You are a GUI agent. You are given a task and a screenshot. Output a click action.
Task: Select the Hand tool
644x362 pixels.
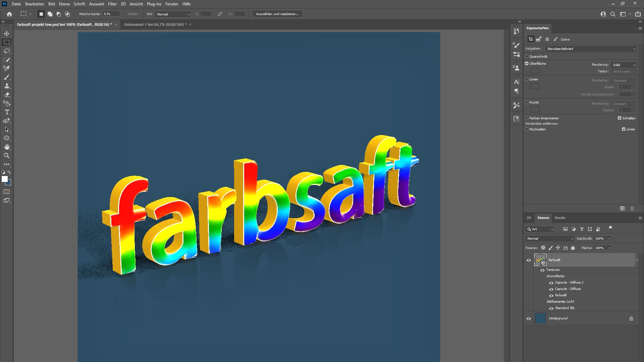pos(7,147)
